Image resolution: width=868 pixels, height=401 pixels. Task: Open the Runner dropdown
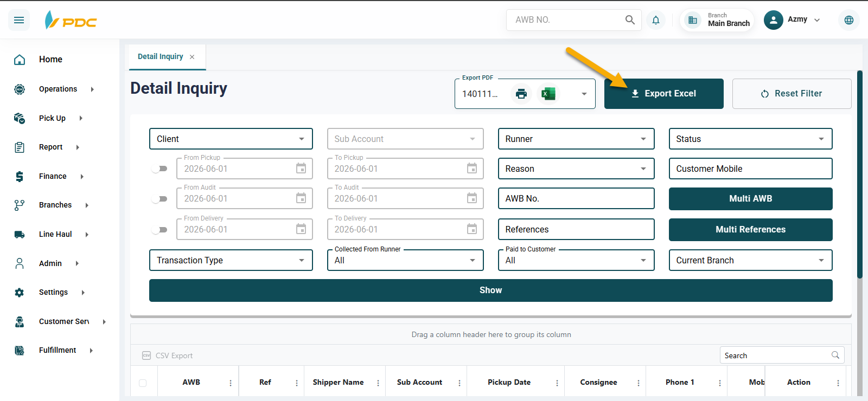[576, 139]
